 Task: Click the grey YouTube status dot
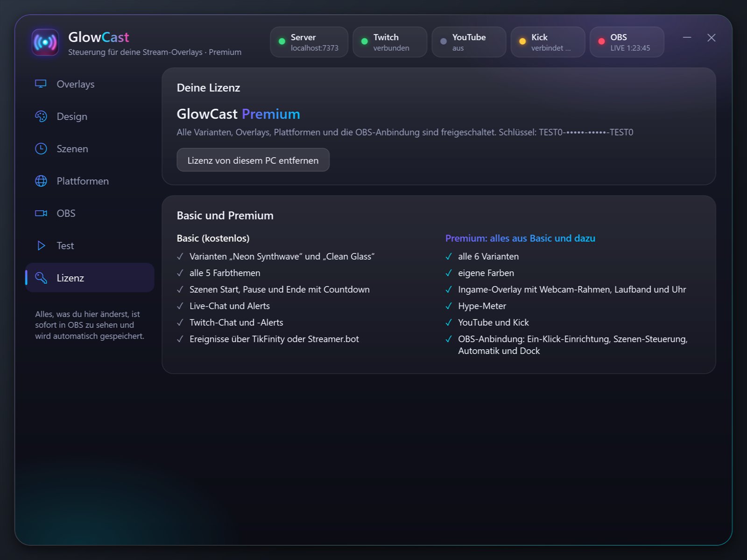coord(444,42)
